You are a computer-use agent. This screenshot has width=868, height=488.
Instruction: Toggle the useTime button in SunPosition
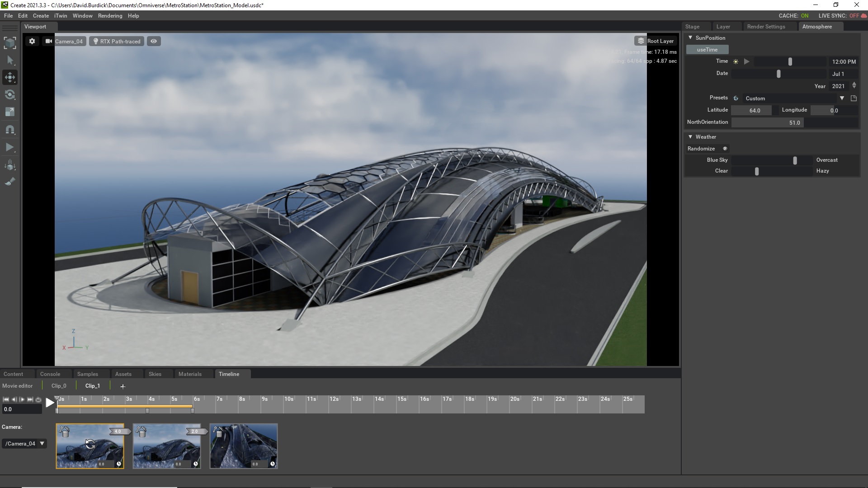[707, 49]
